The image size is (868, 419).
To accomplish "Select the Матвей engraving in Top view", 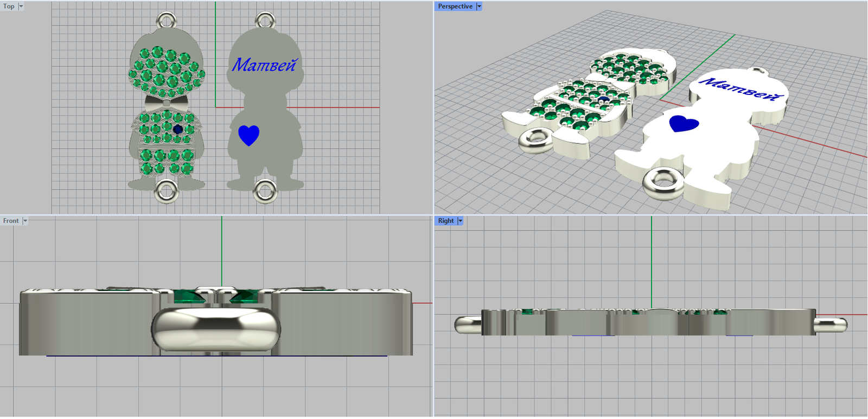I will pos(264,65).
